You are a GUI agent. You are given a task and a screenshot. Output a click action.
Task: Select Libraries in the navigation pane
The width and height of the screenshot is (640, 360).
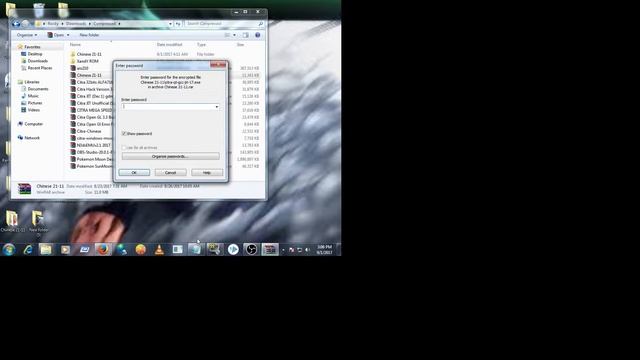(x=32, y=82)
